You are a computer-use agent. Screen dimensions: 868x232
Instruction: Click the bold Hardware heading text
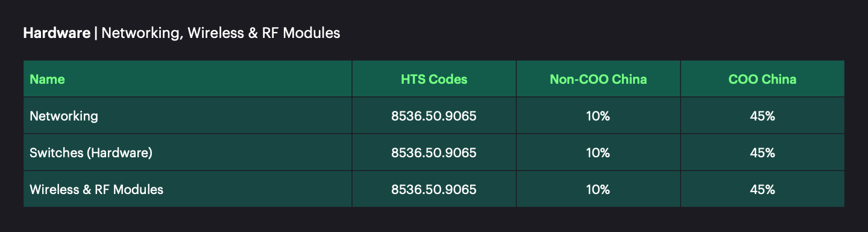tap(57, 33)
